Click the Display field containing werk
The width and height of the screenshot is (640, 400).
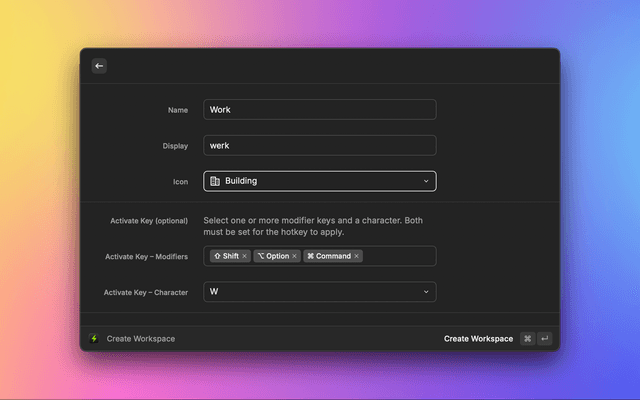pyautogui.click(x=320, y=145)
